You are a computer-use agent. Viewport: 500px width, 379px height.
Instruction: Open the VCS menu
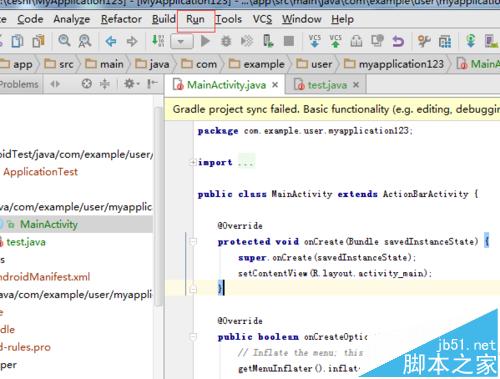tap(262, 19)
